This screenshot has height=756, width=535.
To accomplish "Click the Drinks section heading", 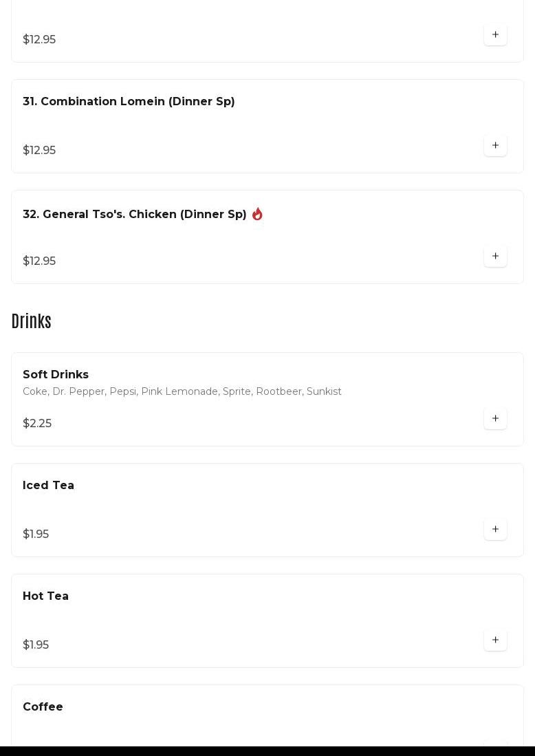I will pos(32,321).
